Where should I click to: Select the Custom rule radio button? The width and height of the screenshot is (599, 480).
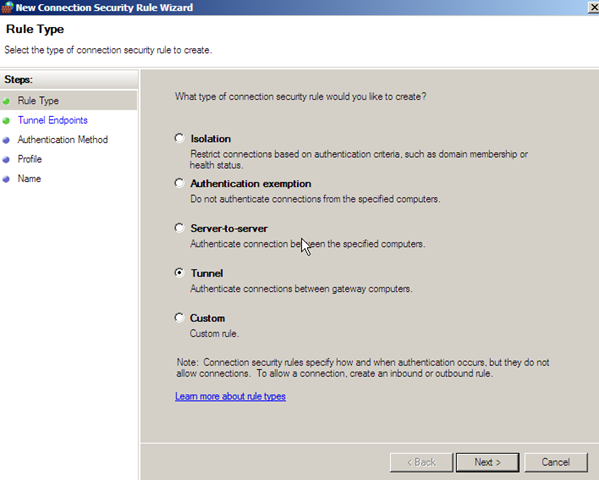point(179,318)
